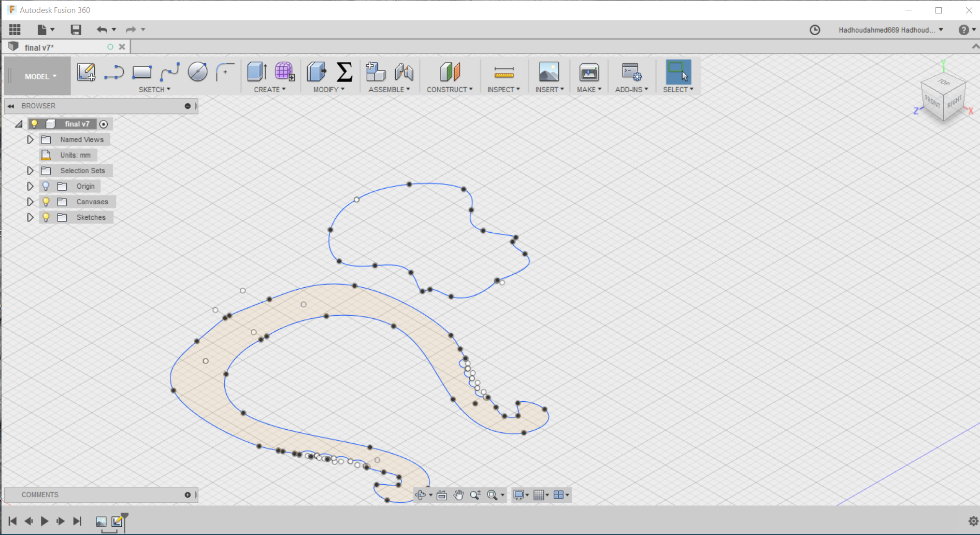The image size is (980, 535).
Task: Click timeline Play button
Action: pos(45,521)
